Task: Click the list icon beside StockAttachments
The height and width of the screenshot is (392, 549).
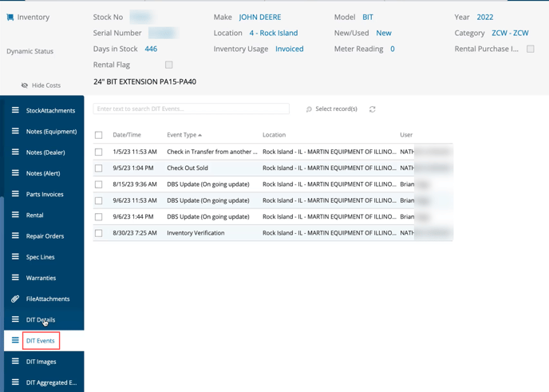Action: [15, 110]
